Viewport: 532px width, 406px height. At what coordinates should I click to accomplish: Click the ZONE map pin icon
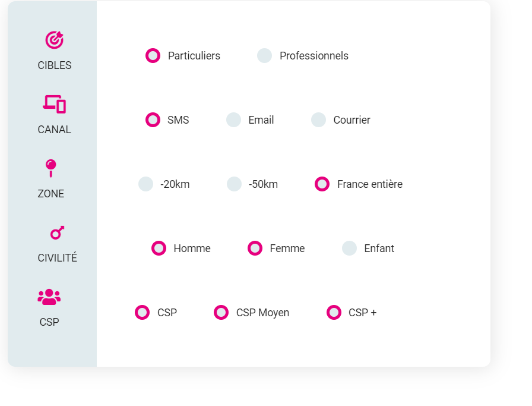(x=51, y=168)
